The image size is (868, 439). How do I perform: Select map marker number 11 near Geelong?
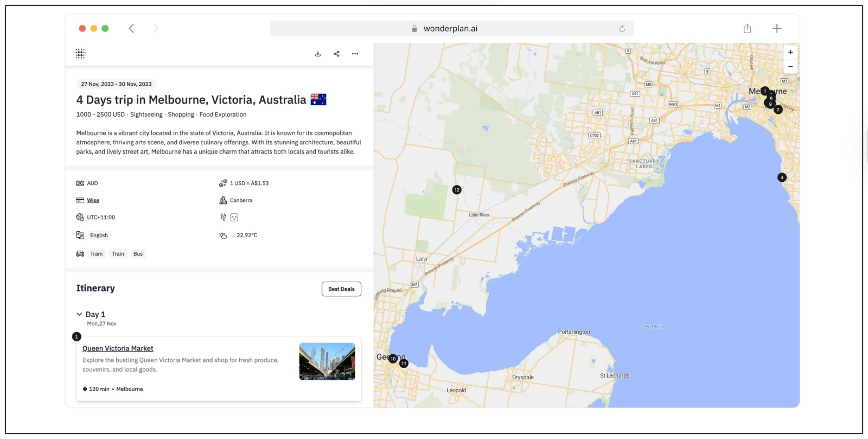point(404,364)
